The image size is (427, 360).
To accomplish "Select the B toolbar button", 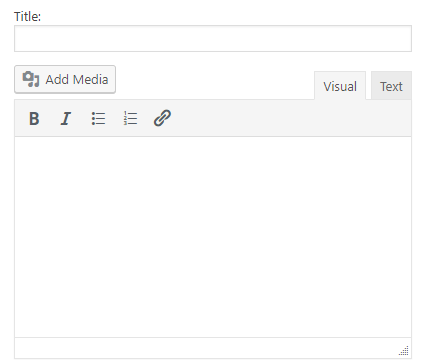I will coord(34,118).
